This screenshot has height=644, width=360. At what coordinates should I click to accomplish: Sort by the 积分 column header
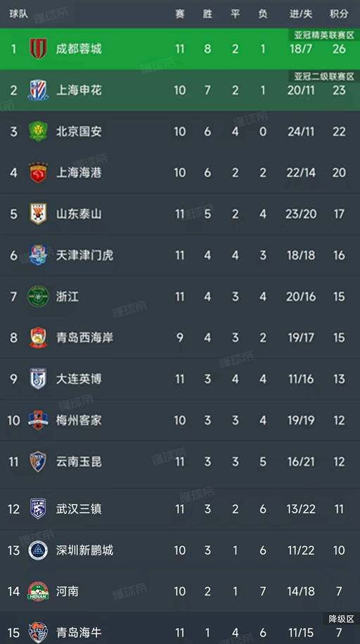point(339,14)
